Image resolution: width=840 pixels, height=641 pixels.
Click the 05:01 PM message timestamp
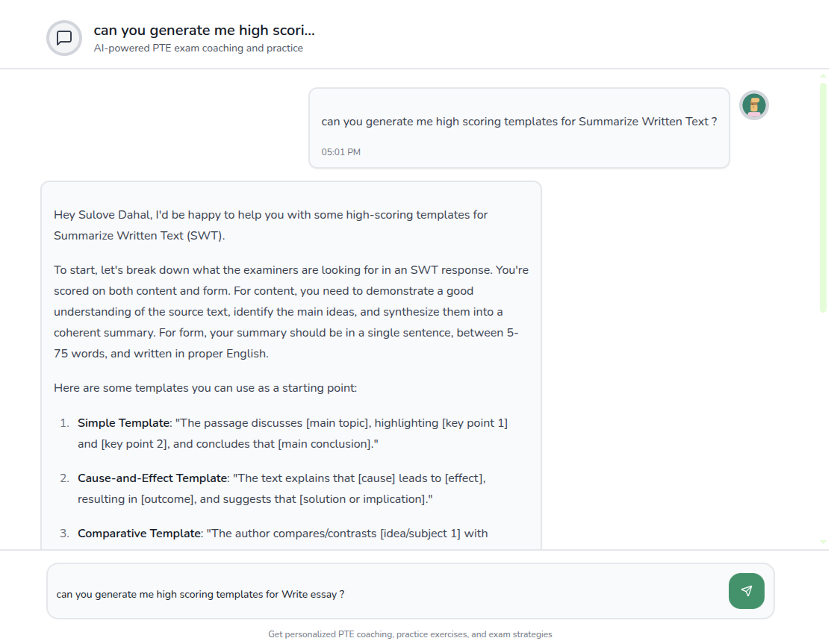pos(340,152)
